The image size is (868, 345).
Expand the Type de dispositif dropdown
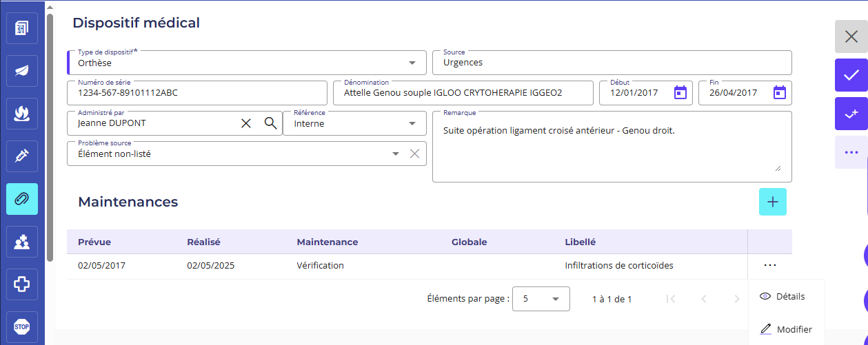click(x=412, y=63)
